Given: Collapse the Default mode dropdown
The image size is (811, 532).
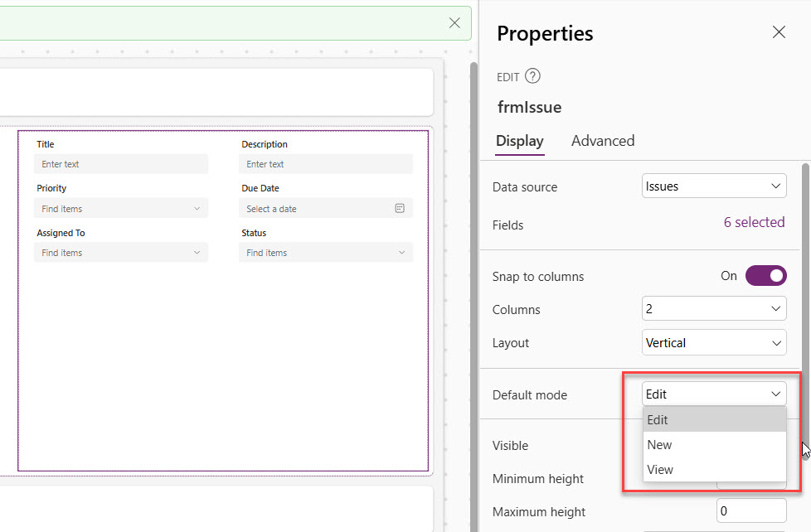Looking at the screenshot, I should (714, 394).
